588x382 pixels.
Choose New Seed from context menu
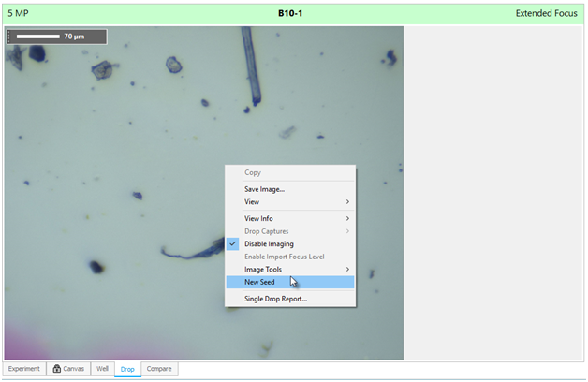pos(290,282)
